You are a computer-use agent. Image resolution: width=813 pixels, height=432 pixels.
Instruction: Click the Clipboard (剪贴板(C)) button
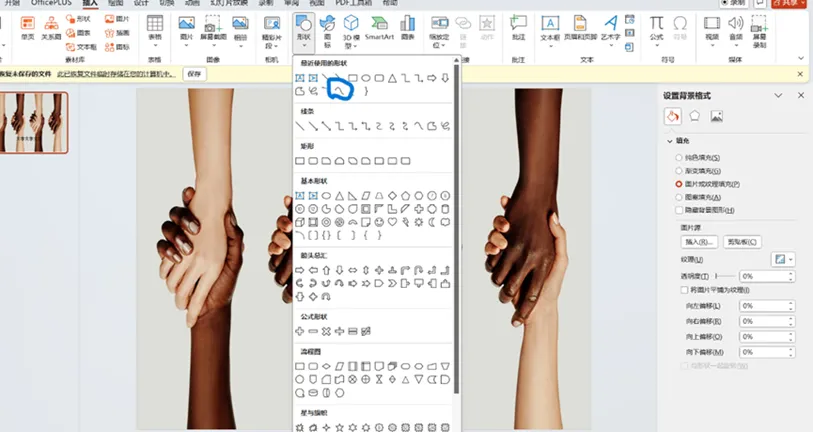click(742, 242)
